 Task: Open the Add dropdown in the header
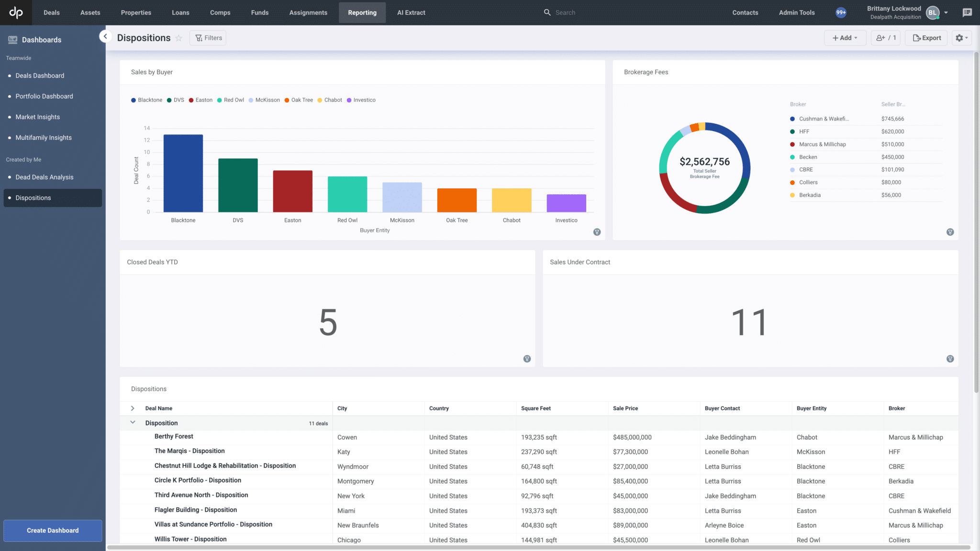point(845,38)
